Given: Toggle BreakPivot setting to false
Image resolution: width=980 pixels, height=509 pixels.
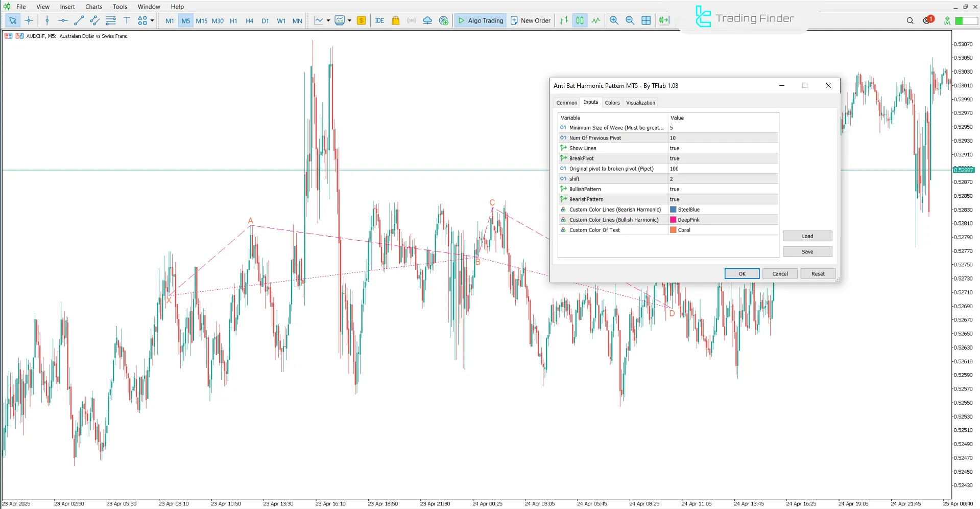Looking at the screenshot, I should click(x=723, y=158).
